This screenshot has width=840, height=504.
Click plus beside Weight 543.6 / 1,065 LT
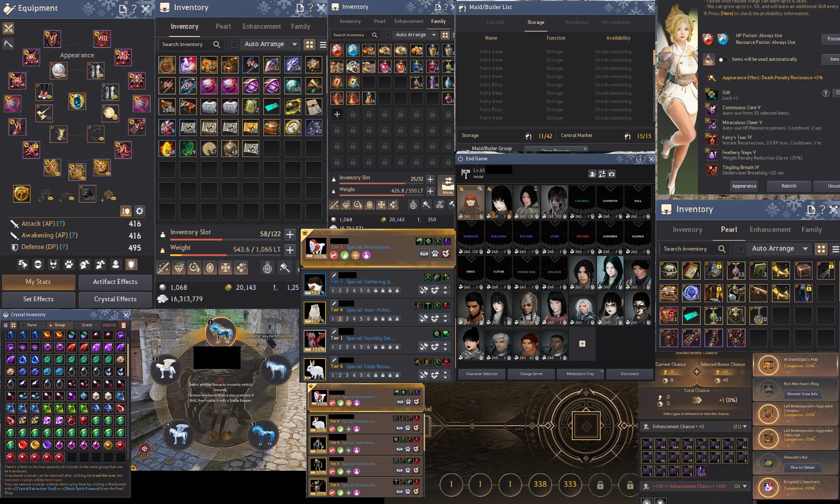coord(290,250)
